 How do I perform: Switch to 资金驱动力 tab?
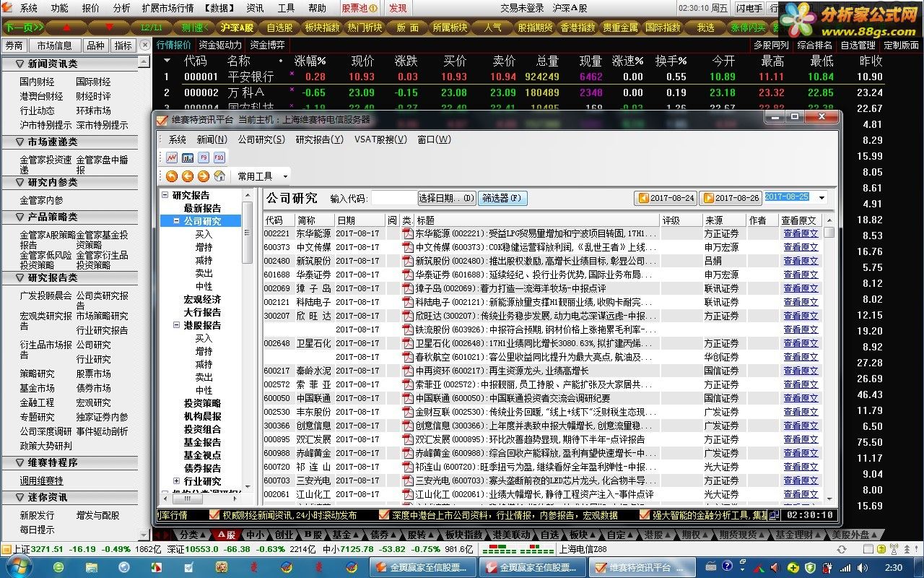coord(220,45)
